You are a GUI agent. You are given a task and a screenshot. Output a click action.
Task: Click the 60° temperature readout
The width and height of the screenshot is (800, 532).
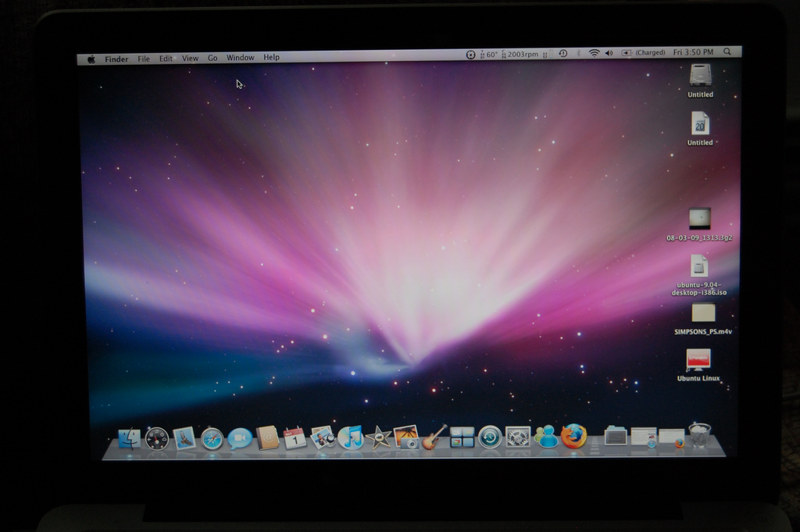coord(489,55)
